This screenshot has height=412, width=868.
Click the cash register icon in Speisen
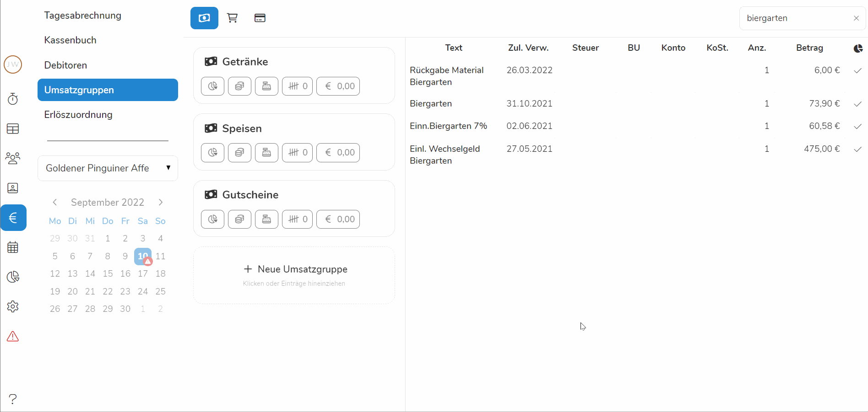[266, 153]
